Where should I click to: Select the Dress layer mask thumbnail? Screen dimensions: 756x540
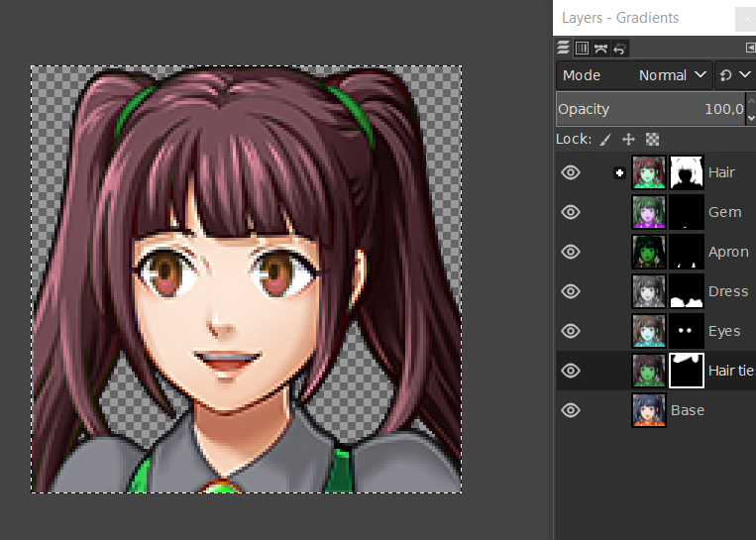point(687,291)
